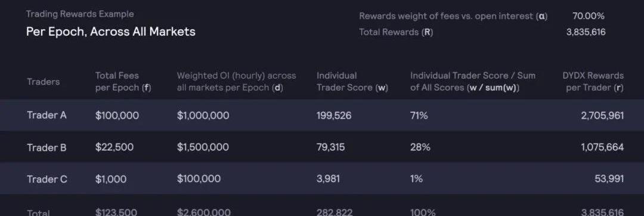Viewport: 644px width, 216px height.
Task: Click the Weighted OI column header
Action: 236,82
